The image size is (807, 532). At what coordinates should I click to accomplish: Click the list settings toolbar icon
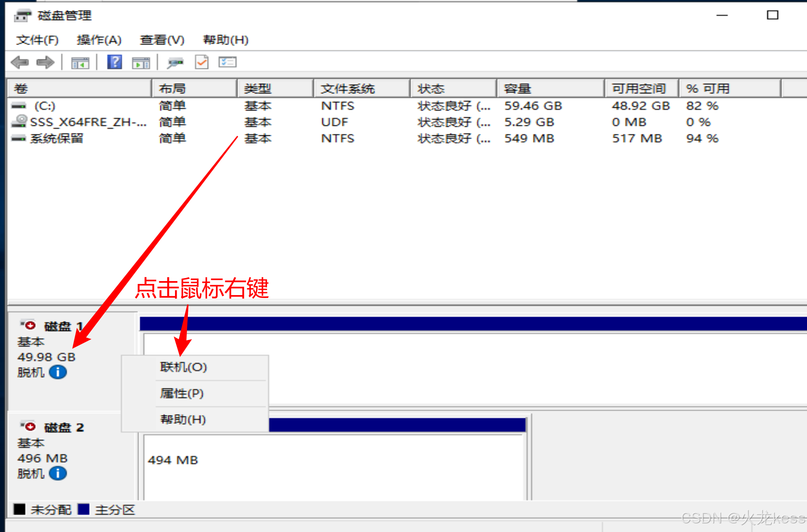pyautogui.click(x=227, y=62)
